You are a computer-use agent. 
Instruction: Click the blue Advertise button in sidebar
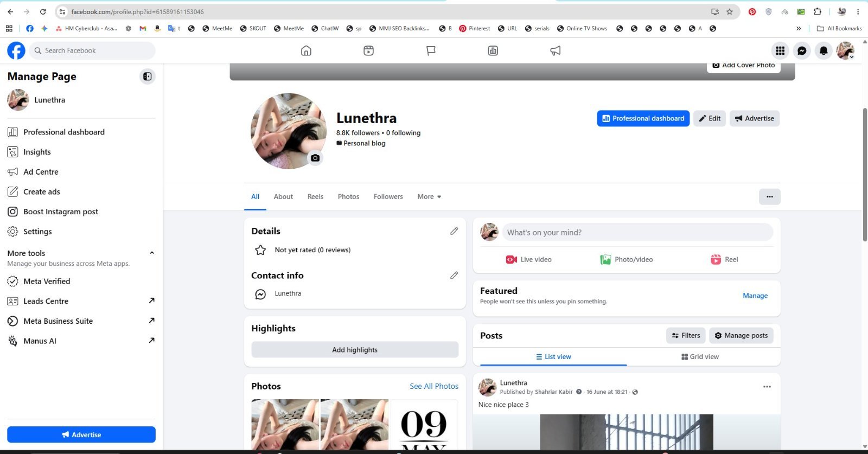pos(81,434)
